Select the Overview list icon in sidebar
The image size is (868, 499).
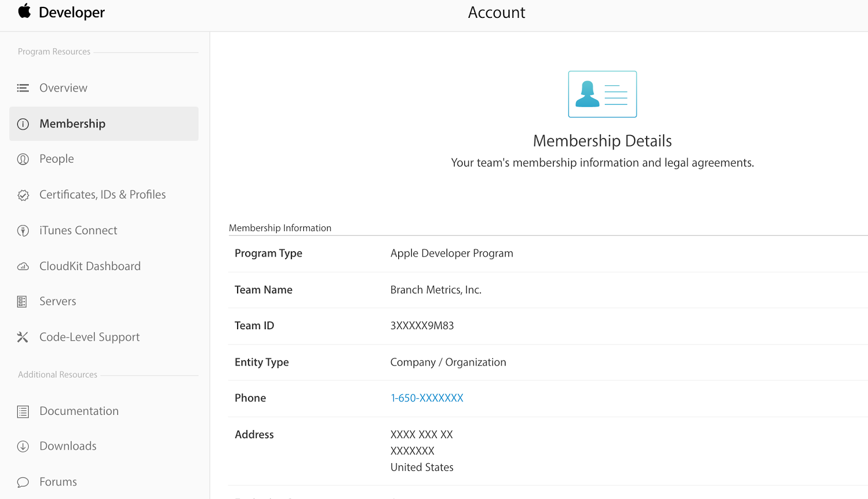(x=23, y=87)
